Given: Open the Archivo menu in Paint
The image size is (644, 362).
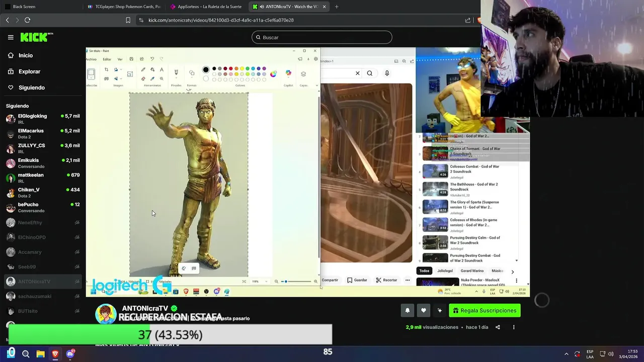Looking at the screenshot, I should click(91, 59).
